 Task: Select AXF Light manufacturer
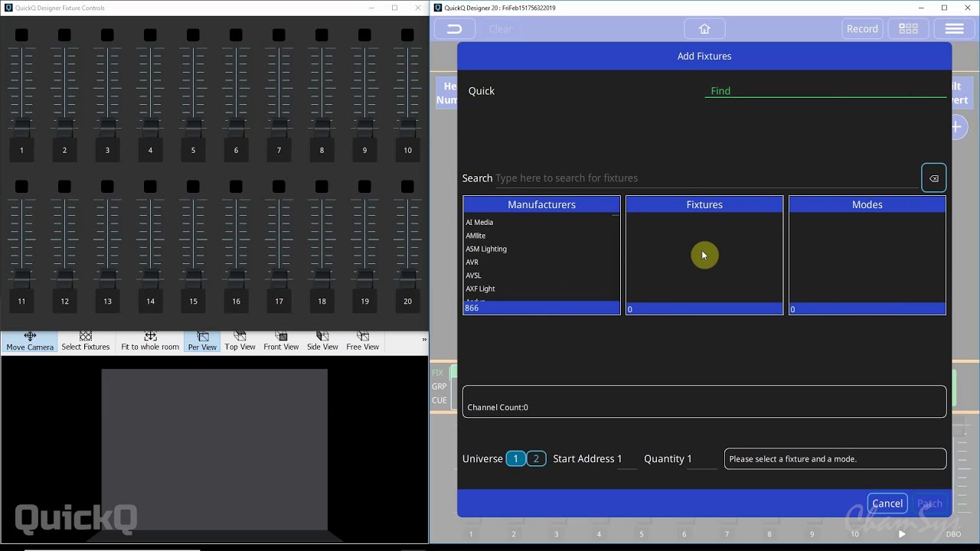(x=480, y=289)
